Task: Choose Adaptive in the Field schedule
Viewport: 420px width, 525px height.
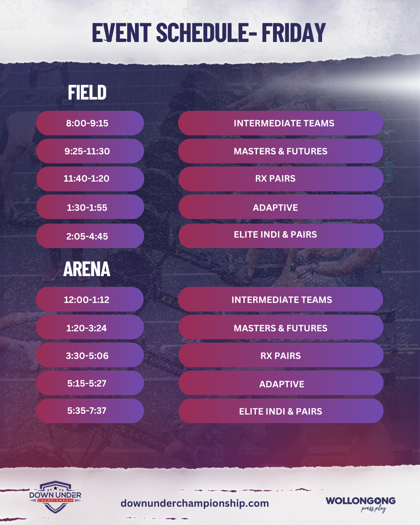Action: [281, 207]
